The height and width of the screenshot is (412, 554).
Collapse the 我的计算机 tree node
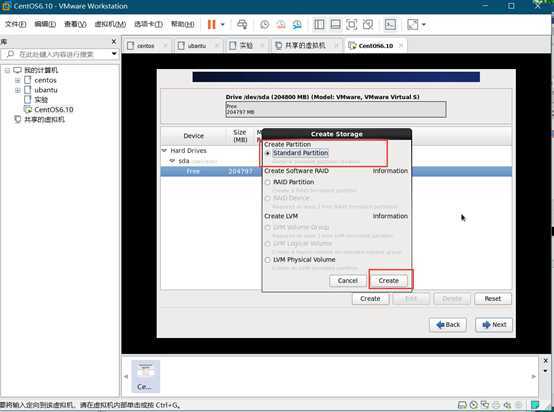tap(7, 70)
